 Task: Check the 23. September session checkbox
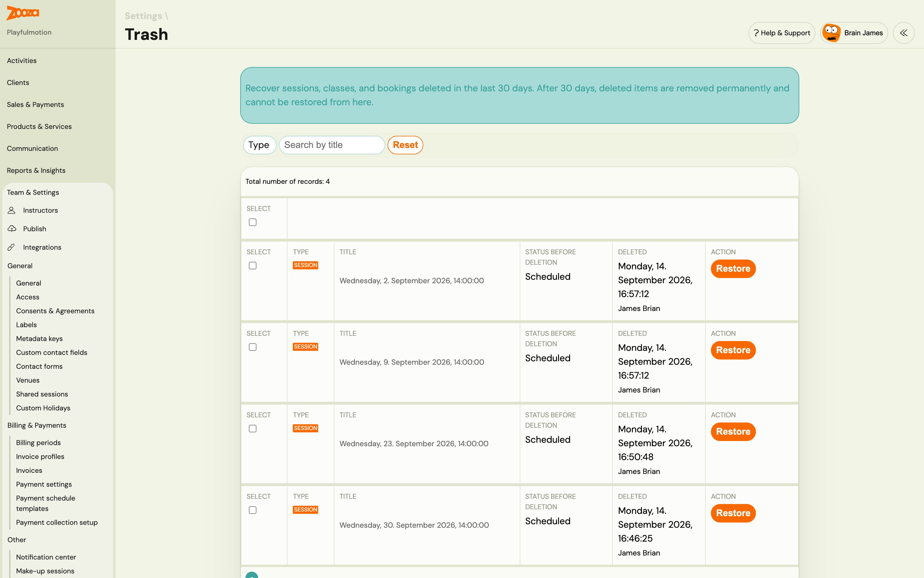coord(252,429)
